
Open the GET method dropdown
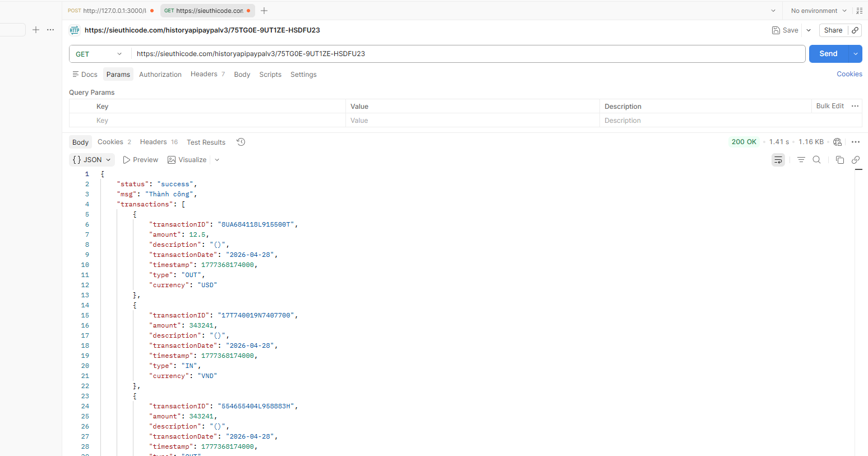click(x=99, y=54)
